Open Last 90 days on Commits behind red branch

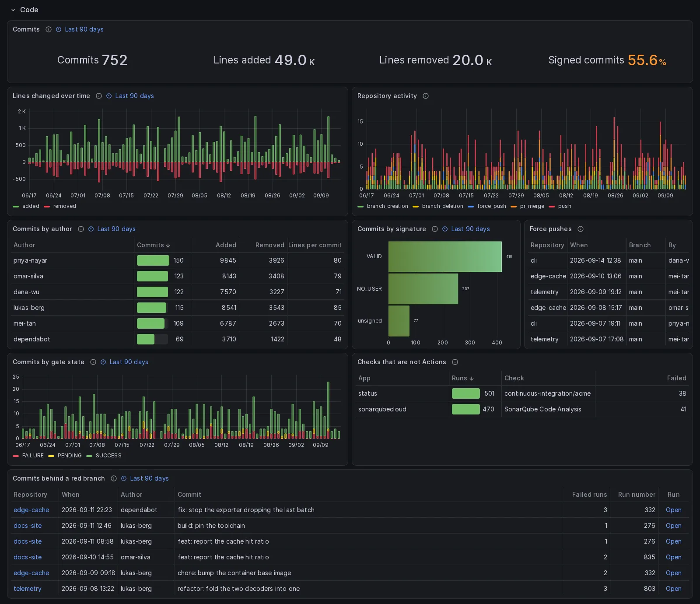tap(149, 478)
